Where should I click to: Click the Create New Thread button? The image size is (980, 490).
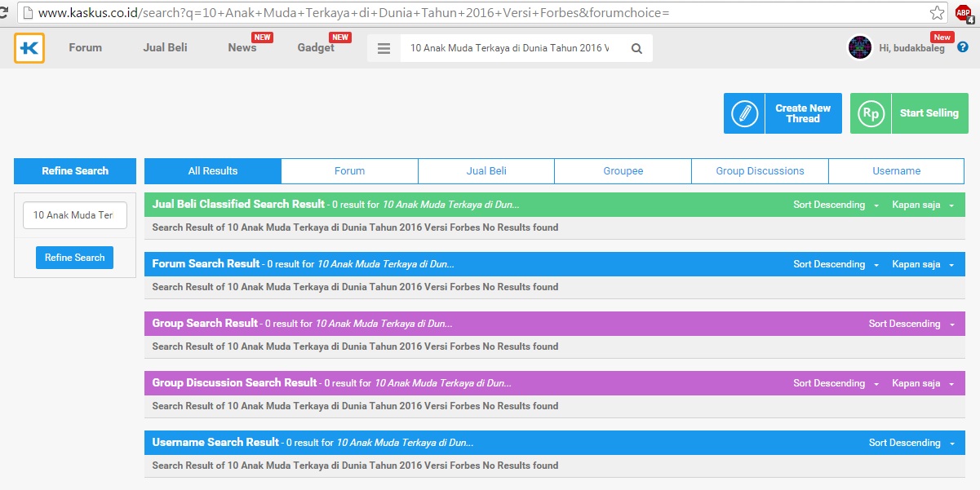pyautogui.click(x=783, y=113)
